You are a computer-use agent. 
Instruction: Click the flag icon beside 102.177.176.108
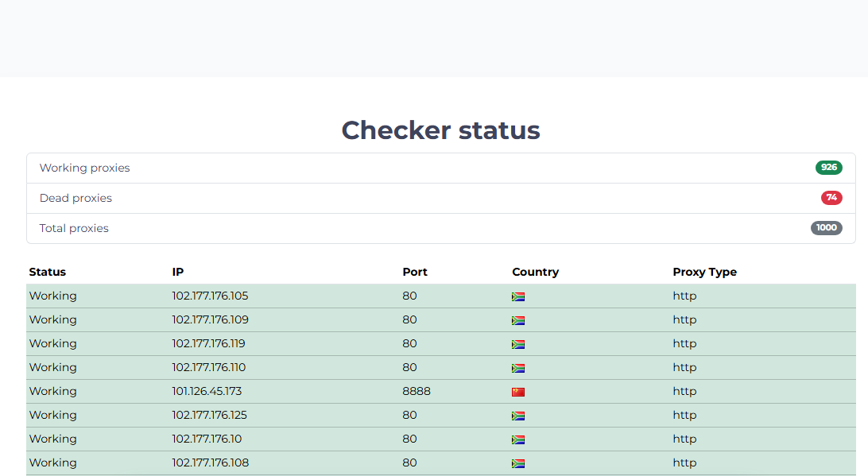coord(518,463)
